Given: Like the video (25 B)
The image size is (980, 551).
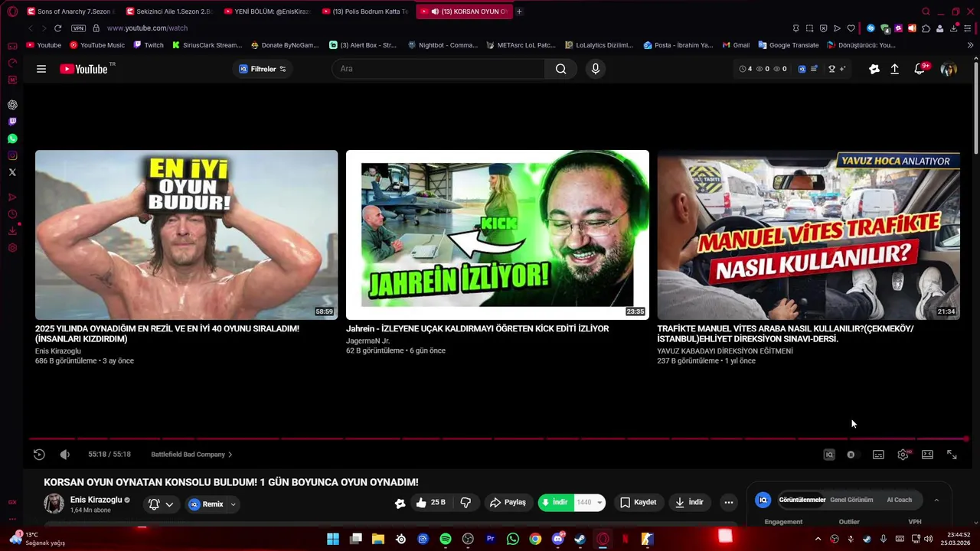Looking at the screenshot, I should point(430,503).
